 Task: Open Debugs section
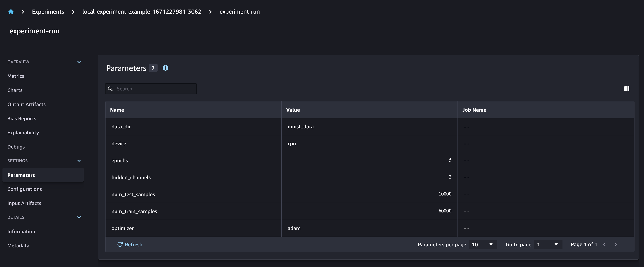tap(16, 147)
